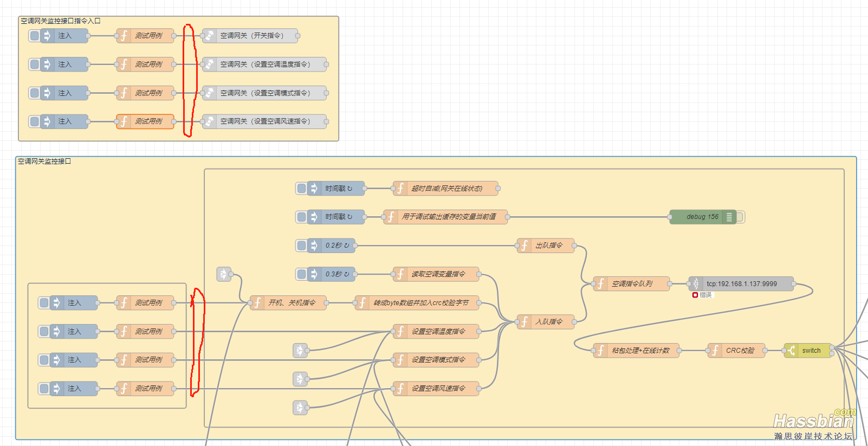Trigger the 0.3秒 inject node button
This screenshot has height=446, width=868.
(302, 274)
